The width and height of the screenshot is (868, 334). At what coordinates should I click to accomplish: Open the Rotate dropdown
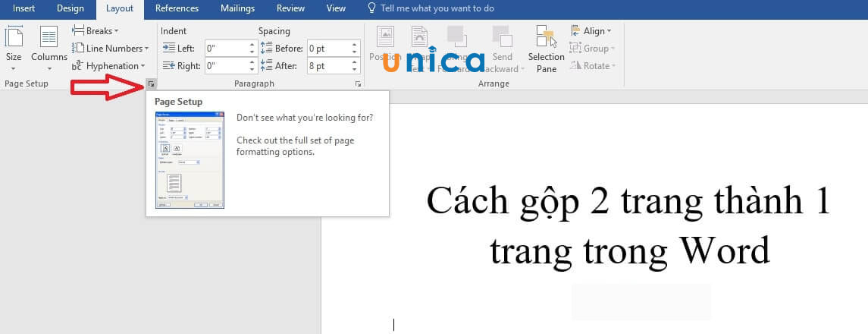tap(592, 66)
